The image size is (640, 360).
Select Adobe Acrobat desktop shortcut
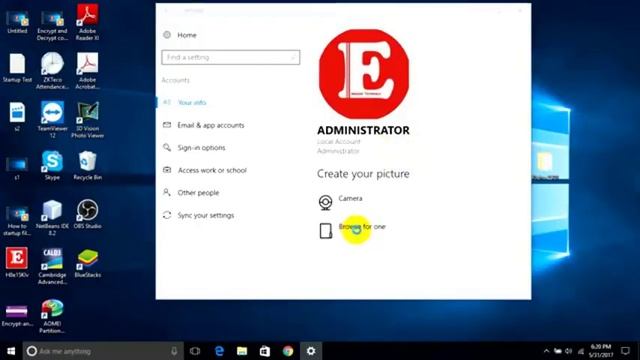(87, 70)
